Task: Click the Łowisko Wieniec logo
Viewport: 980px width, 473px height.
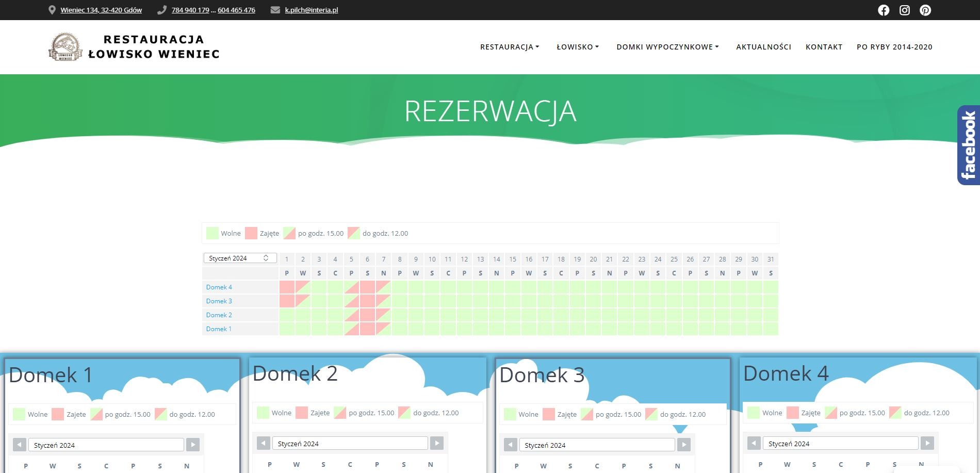Action: tap(66, 47)
